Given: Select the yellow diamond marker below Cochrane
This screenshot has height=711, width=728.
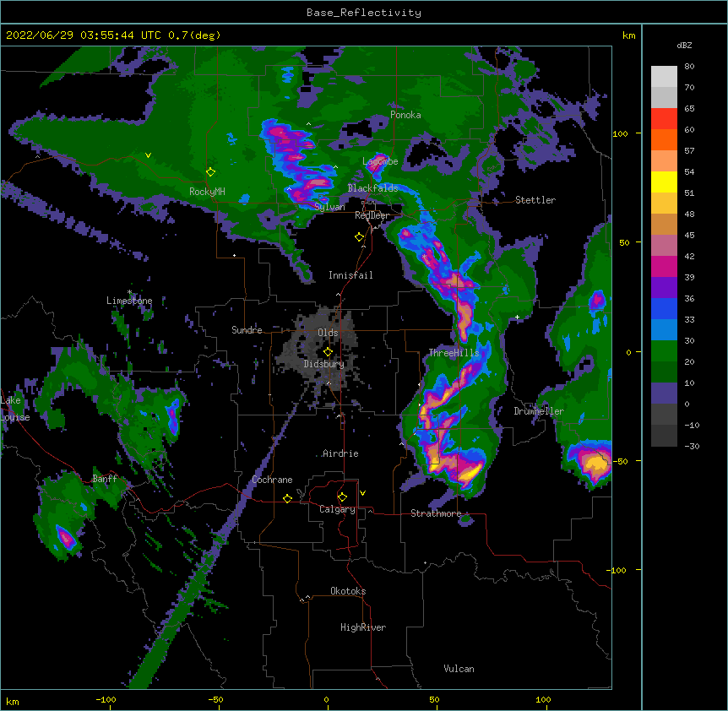Looking at the screenshot, I should (287, 498).
